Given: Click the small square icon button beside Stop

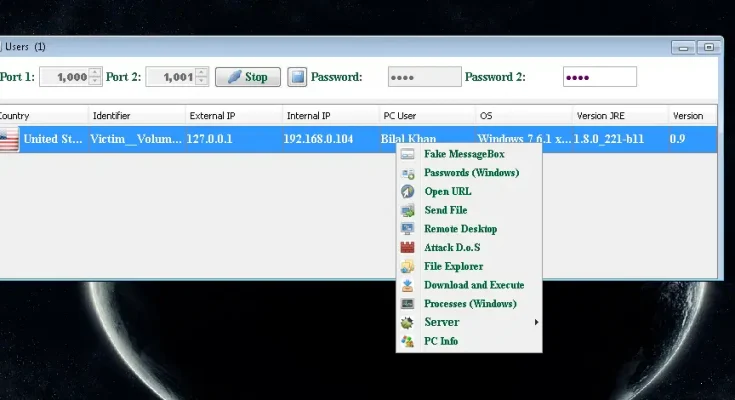Looking at the screenshot, I should click(x=297, y=77).
